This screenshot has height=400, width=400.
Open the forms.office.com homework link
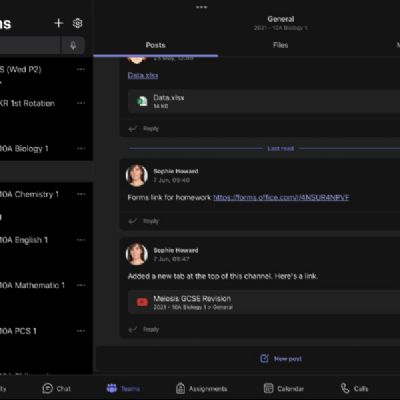pyautogui.click(x=281, y=197)
